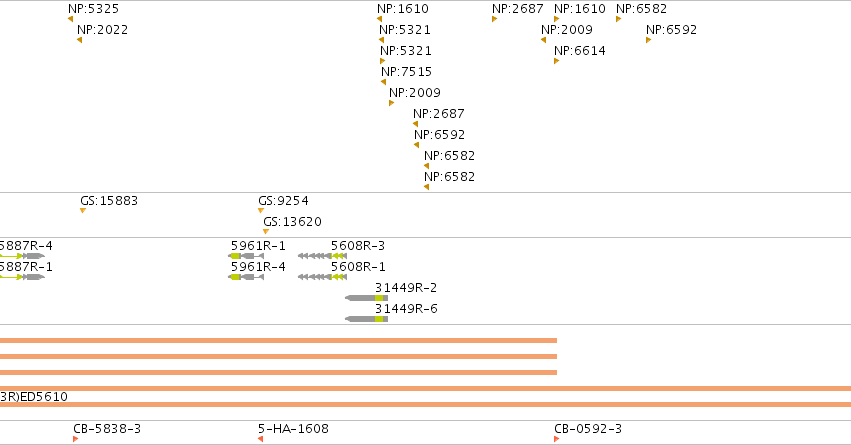Select the 5961R-1 transcript glyph
This screenshot has width=851, height=445.
(246, 256)
